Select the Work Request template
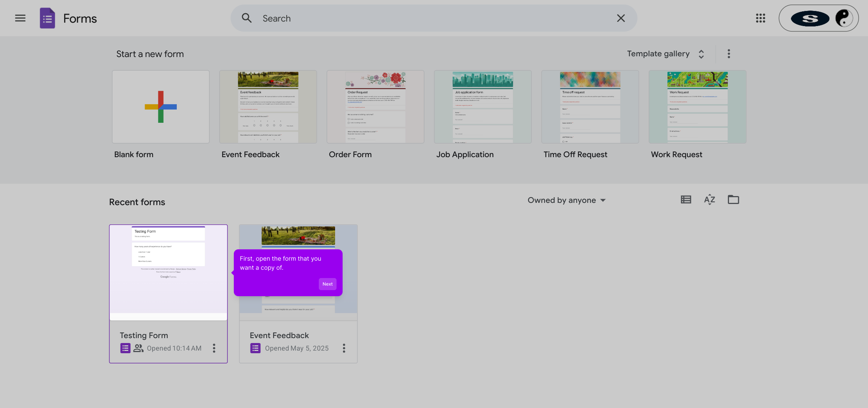Image resolution: width=868 pixels, height=408 pixels. tap(697, 107)
